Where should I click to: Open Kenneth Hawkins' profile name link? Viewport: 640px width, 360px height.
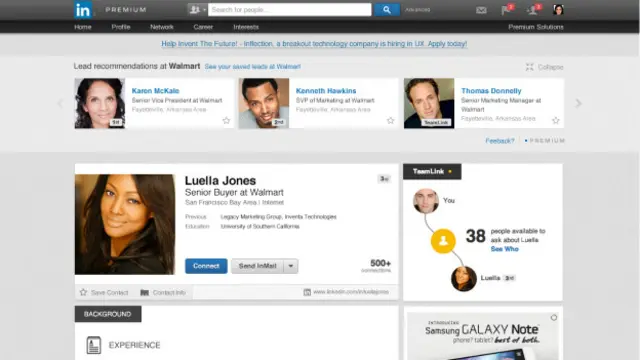coord(326,91)
